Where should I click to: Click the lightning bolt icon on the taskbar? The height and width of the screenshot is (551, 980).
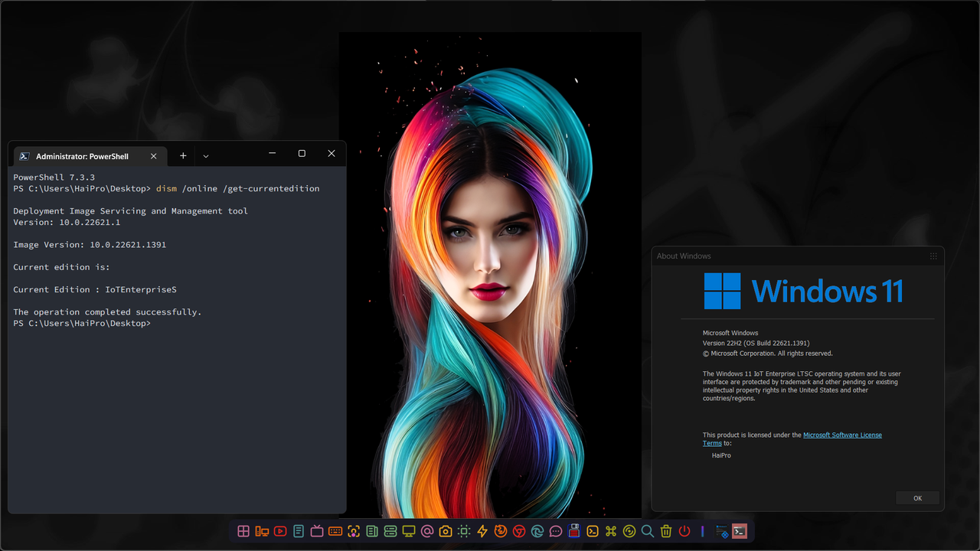click(482, 530)
